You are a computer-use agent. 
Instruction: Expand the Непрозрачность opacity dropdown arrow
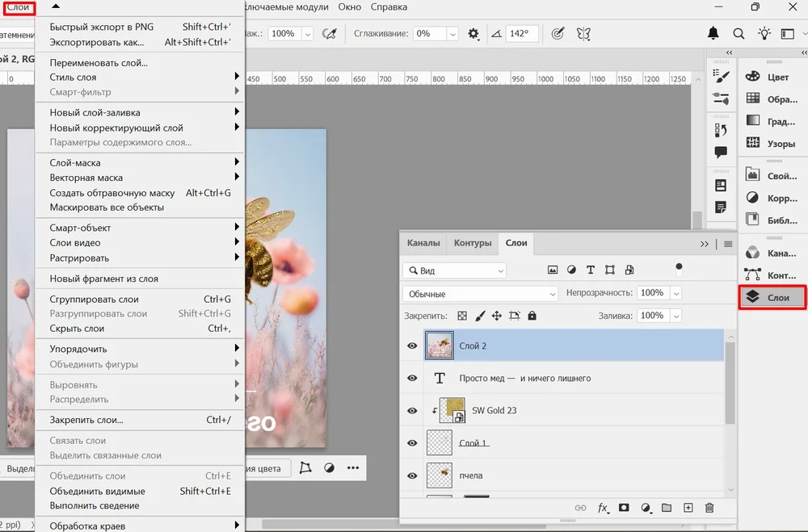pos(675,293)
